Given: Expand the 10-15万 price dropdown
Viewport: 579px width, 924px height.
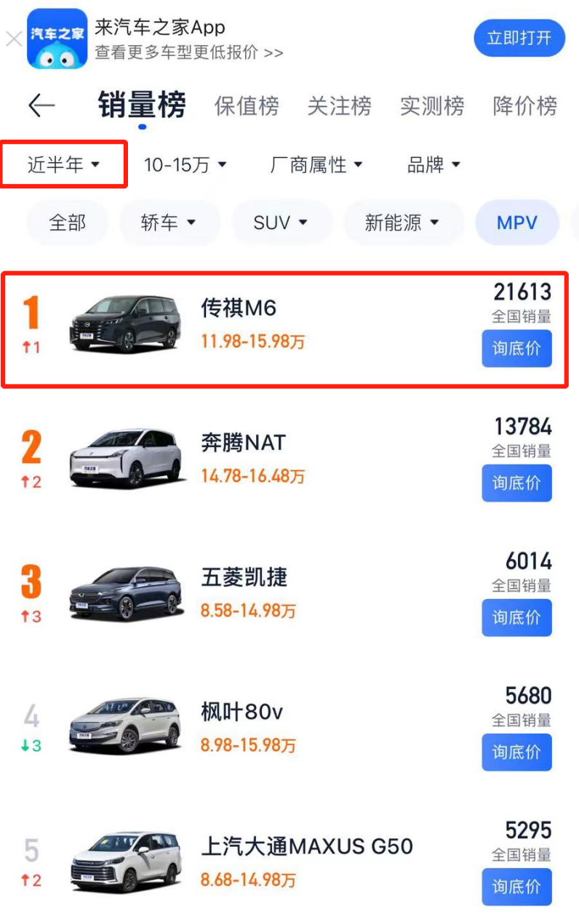Looking at the screenshot, I should tap(185, 165).
